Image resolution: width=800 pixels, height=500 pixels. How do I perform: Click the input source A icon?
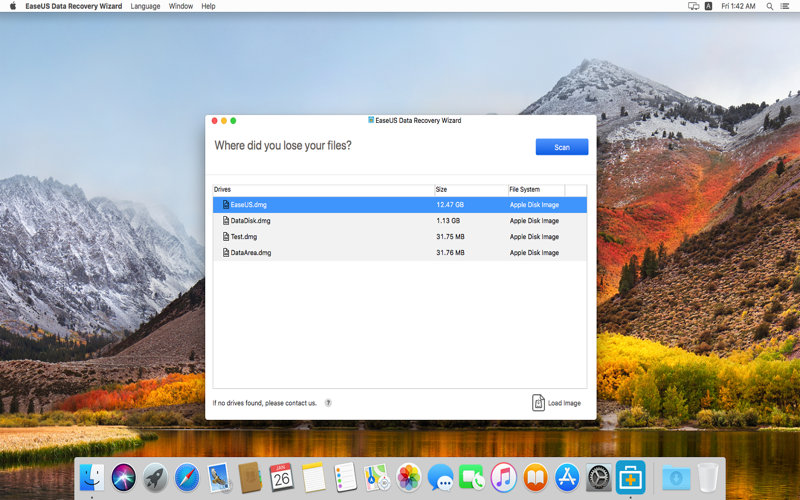click(708, 6)
